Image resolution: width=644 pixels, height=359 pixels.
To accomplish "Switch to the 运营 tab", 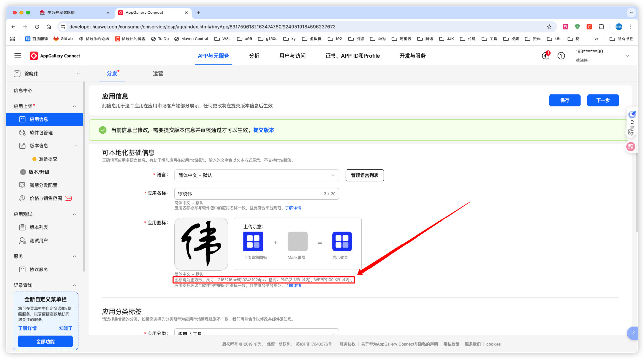I will pyautogui.click(x=158, y=74).
